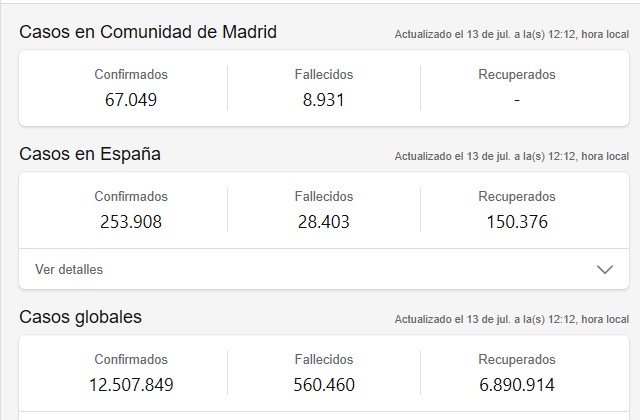Click global recovered figure 6.890.914

[x=516, y=384]
